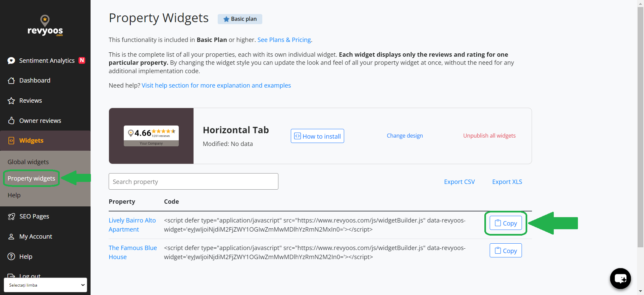Open Global widgets submenu item
This screenshot has height=295, width=644.
(x=28, y=162)
